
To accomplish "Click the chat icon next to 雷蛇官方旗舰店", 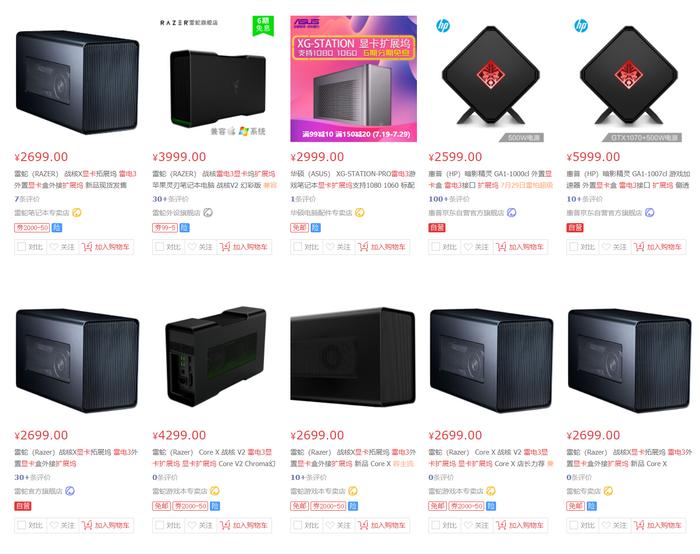I will (x=70, y=492).
